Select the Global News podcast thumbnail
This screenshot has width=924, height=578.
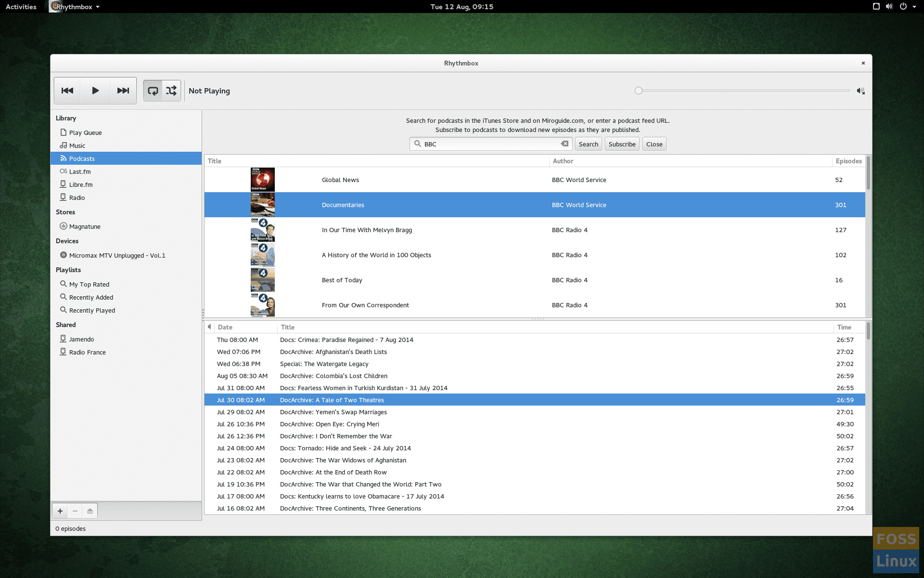coord(263,180)
